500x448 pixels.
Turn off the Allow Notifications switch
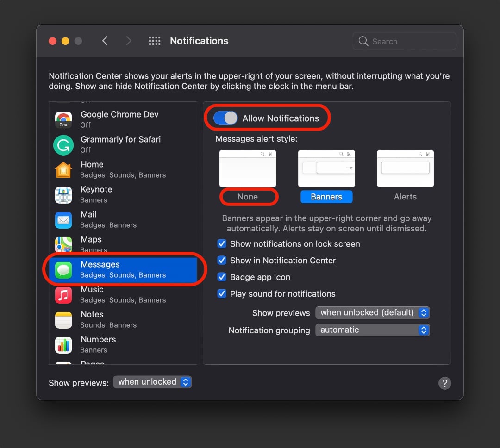pos(225,118)
